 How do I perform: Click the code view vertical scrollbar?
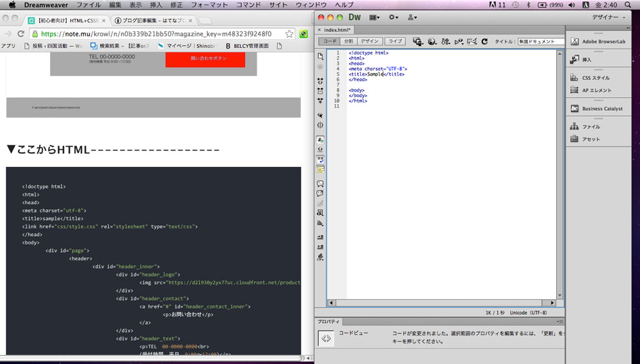(559, 175)
